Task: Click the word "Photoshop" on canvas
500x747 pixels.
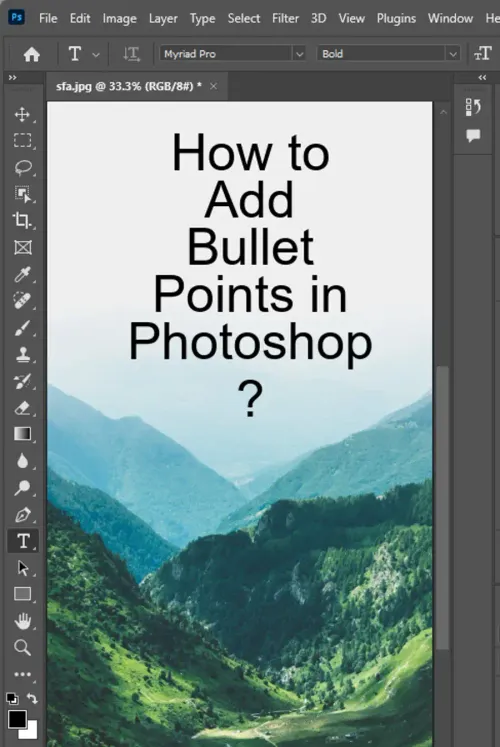Action: pos(250,344)
